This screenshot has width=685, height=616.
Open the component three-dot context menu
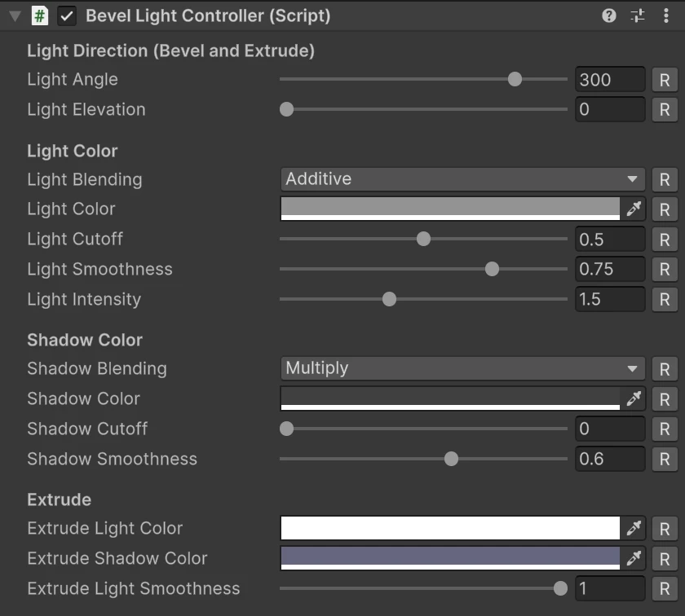coord(665,15)
